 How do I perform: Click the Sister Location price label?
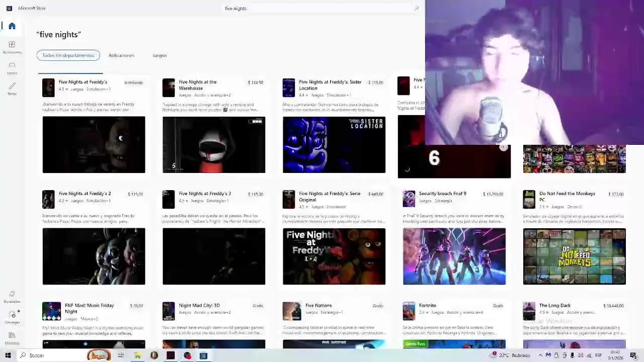(376, 82)
